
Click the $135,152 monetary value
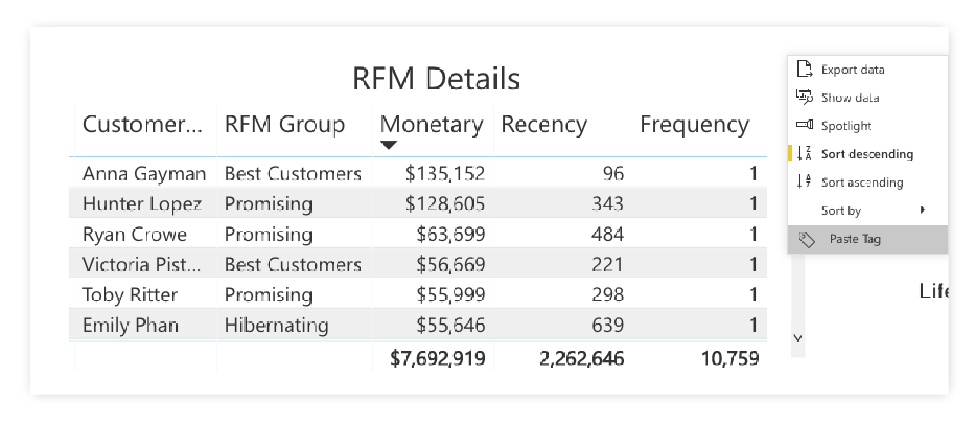(445, 173)
